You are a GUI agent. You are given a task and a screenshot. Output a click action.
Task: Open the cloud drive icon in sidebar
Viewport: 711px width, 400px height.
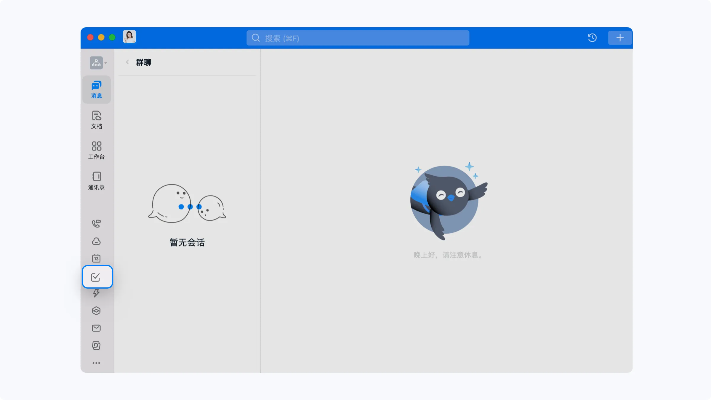click(x=96, y=241)
